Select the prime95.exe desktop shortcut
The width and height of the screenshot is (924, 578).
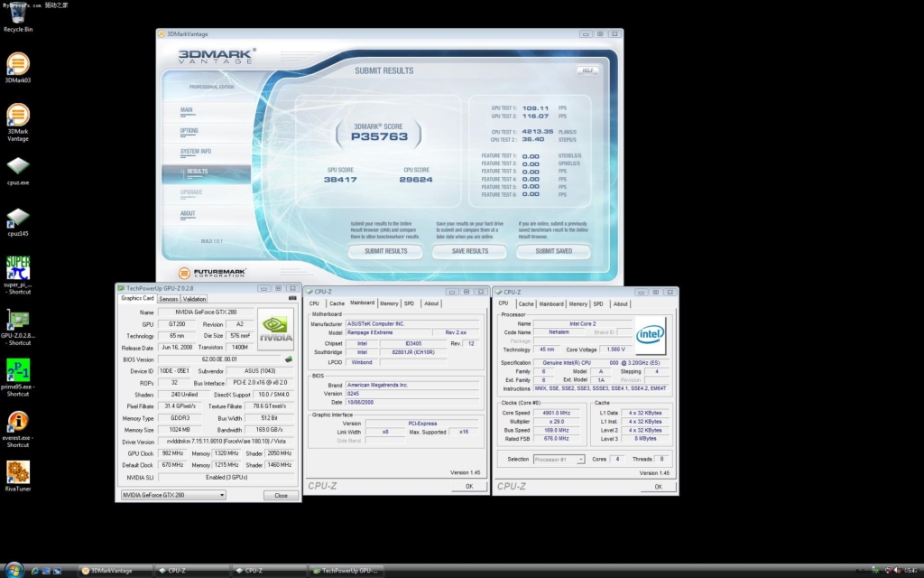18,378
